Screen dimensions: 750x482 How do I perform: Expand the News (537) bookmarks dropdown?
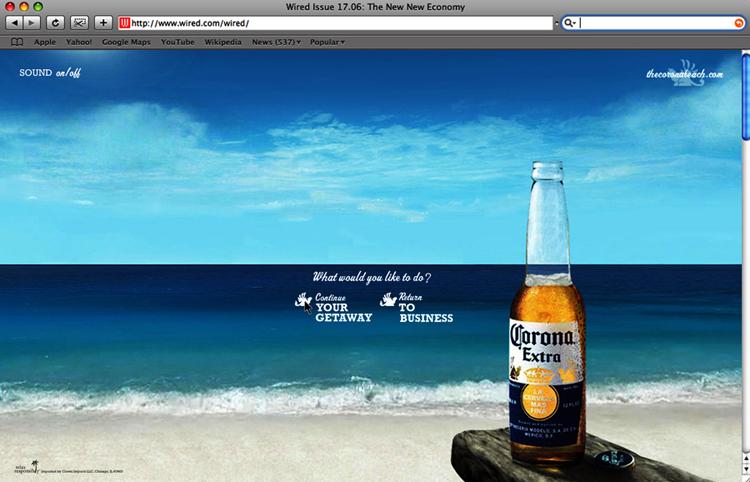point(276,42)
